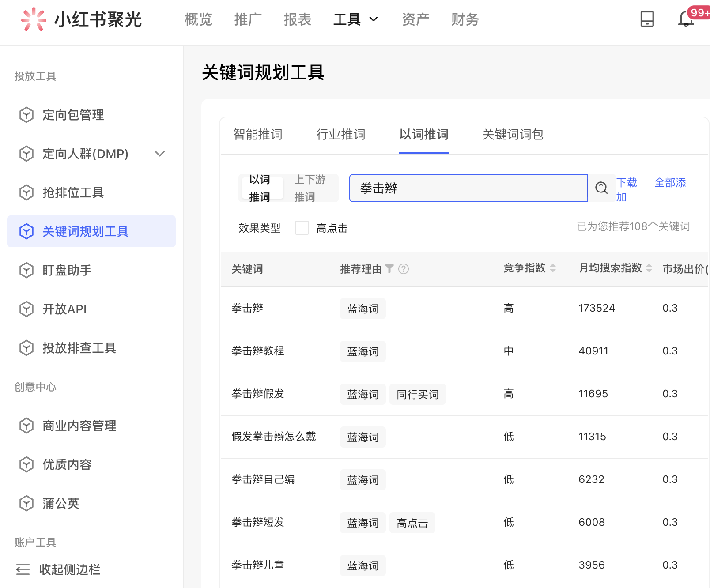The height and width of the screenshot is (588, 710).
Task: Click the keyword search input field
Action: (x=468, y=188)
